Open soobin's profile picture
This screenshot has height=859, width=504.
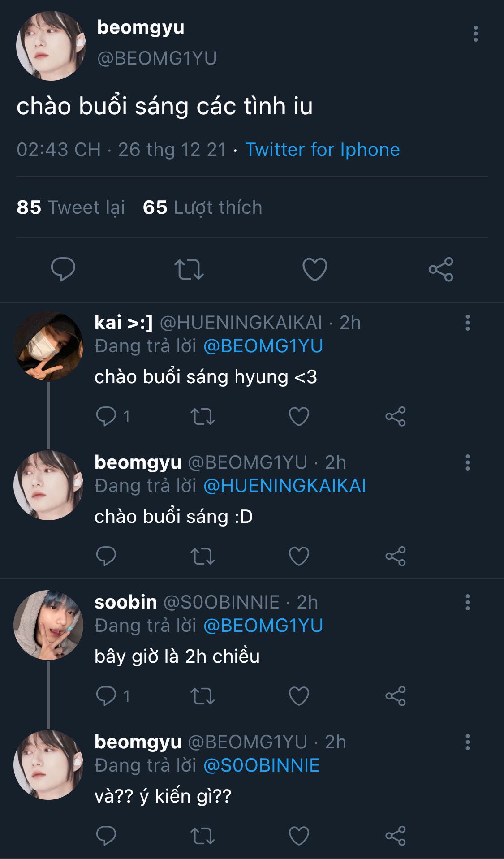coord(48,625)
